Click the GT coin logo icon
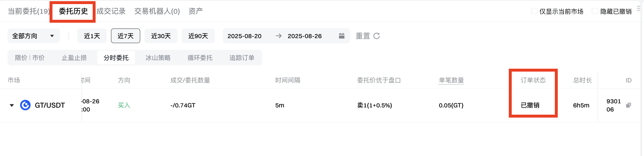Screen dimensions: 644x156 click(x=25, y=105)
